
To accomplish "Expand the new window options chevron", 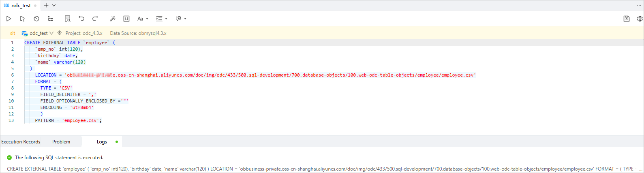I will [x=54, y=5].
